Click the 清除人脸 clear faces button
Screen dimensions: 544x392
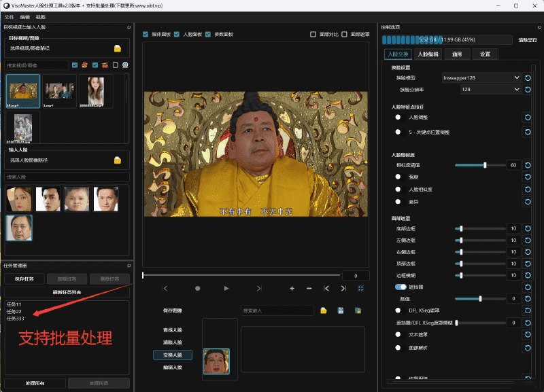pos(173,342)
